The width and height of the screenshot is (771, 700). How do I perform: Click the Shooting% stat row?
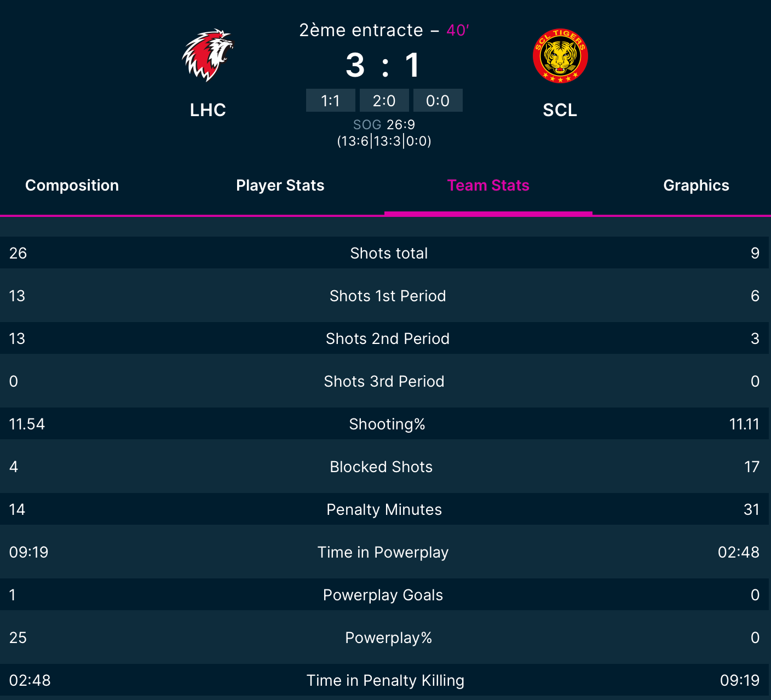click(x=384, y=423)
